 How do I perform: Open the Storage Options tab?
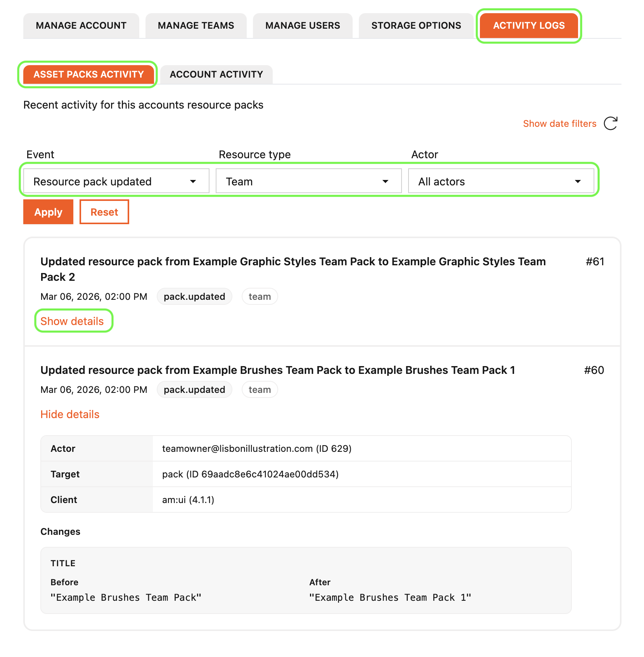tap(416, 26)
